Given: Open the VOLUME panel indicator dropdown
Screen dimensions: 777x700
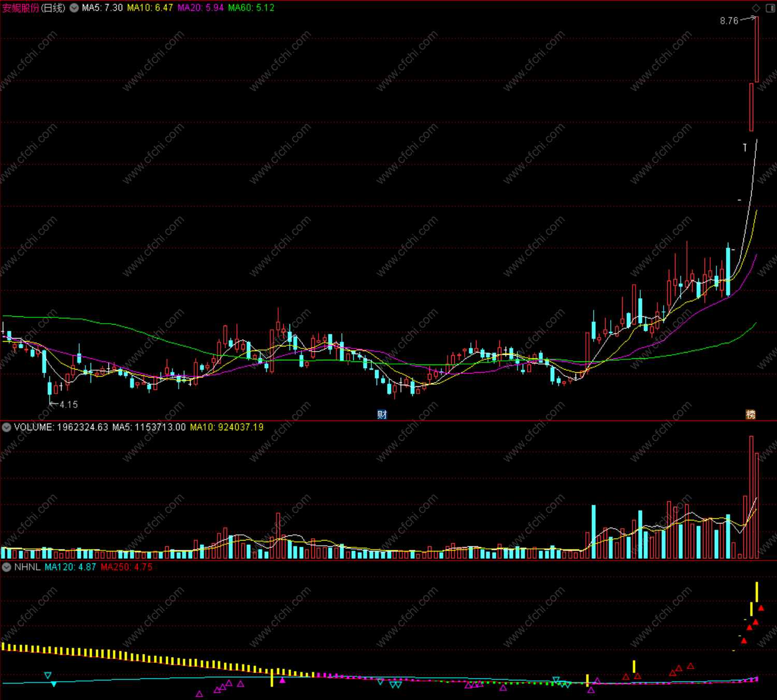Looking at the screenshot, I should [x=6, y=427].
